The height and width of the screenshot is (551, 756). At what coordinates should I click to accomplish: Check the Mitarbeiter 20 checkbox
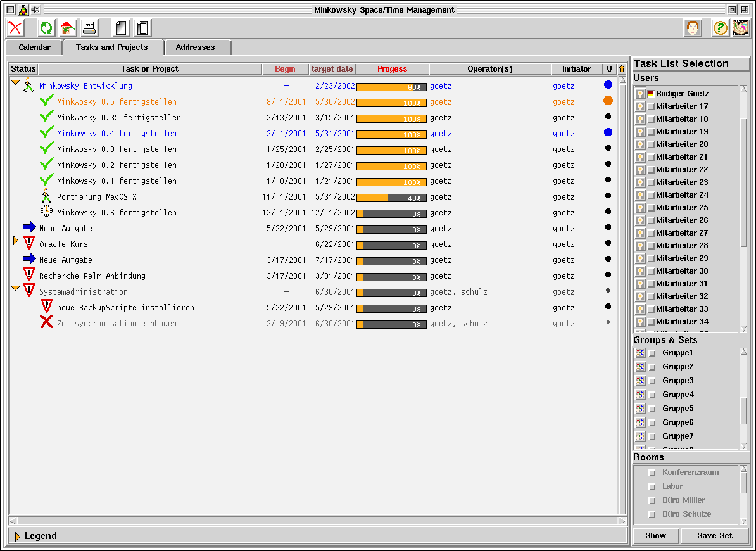pos(651,144)
